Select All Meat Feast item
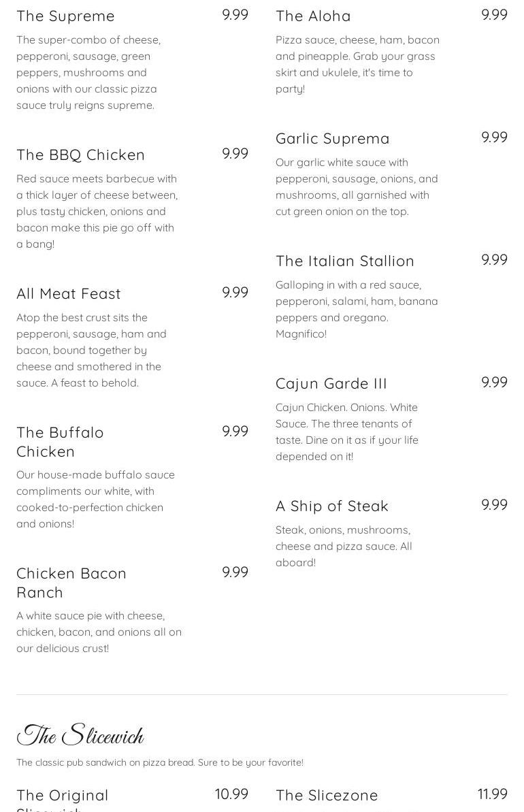Viewport: 524px width, 812px height. click(68, 293)
